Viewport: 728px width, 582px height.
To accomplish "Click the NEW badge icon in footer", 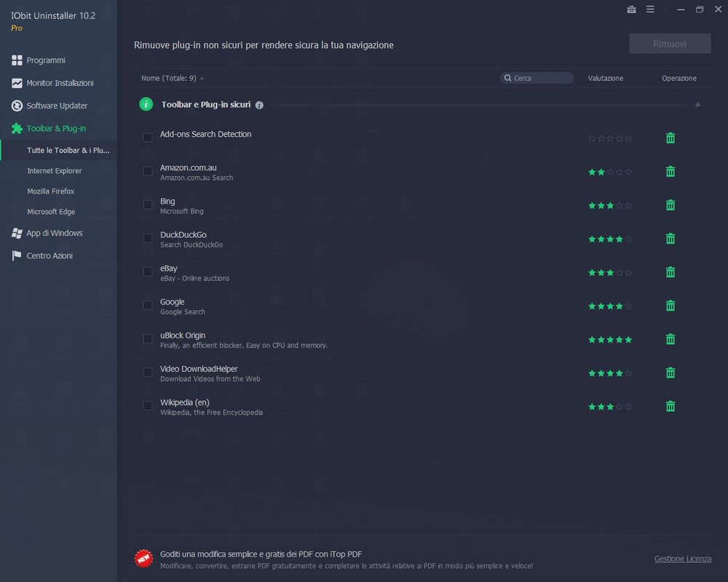I will pos(143,558).
